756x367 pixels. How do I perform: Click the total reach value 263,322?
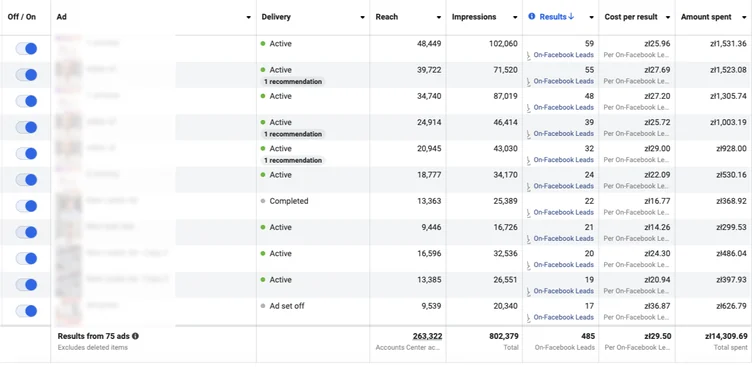427,336
